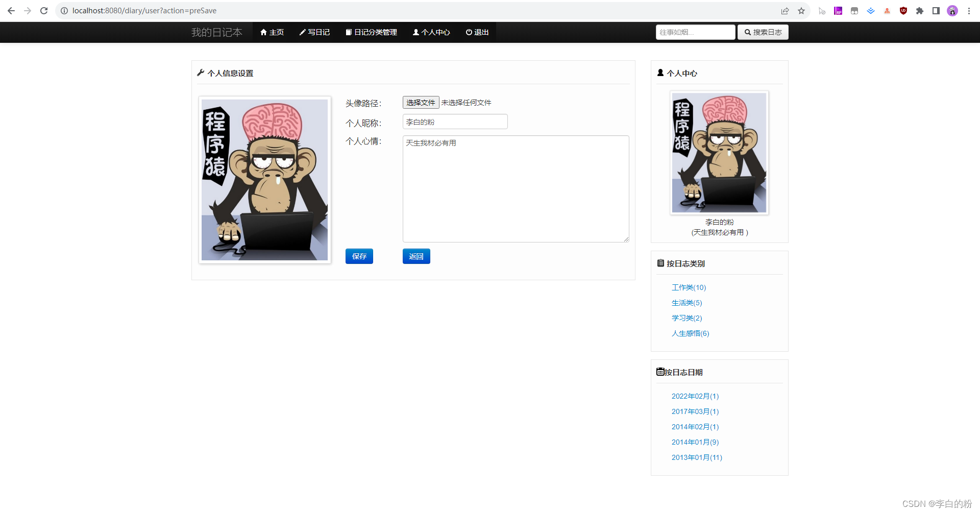Open 个人中心 in the navbar
The height and width of the screenshot is (513, 980).
(x=431, y=32)
